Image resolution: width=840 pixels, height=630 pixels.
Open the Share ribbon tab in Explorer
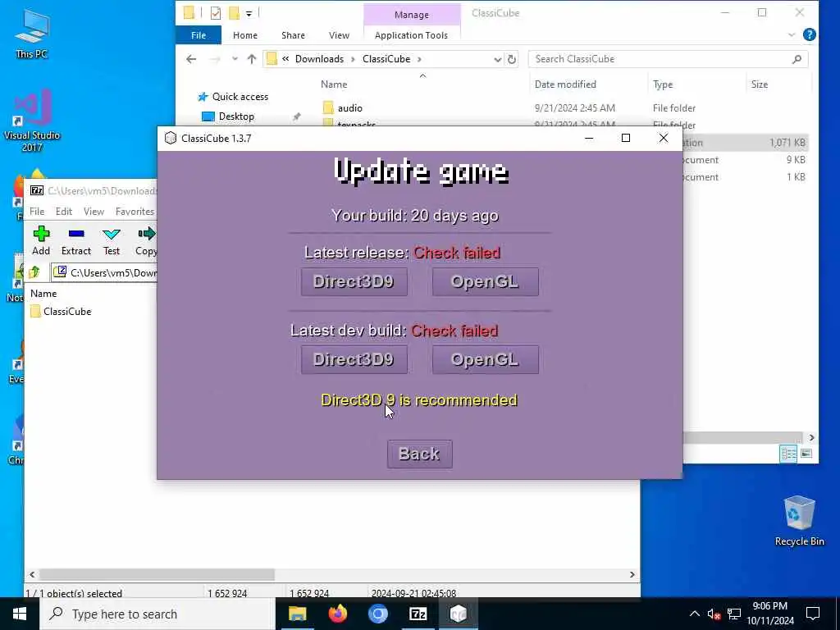point(293,35)
